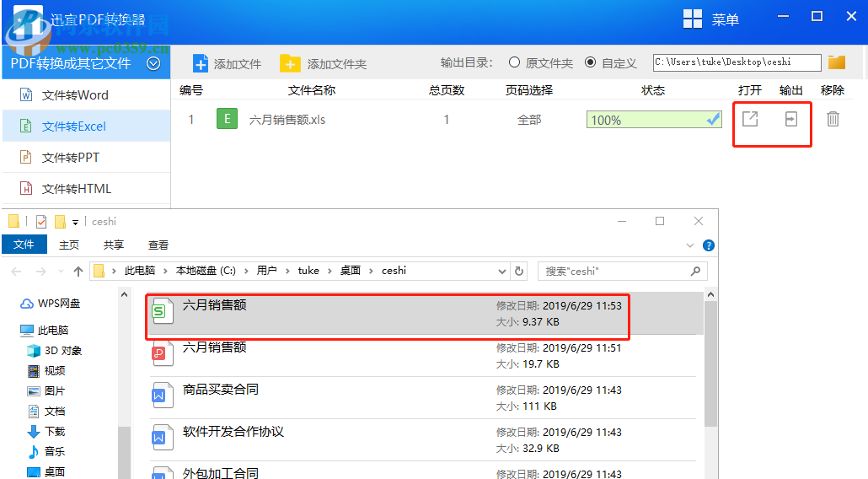Image resolution: width=868 pixels, height=479 pixels.
Task: Click the output directory path field
Action: click(737, 62)
